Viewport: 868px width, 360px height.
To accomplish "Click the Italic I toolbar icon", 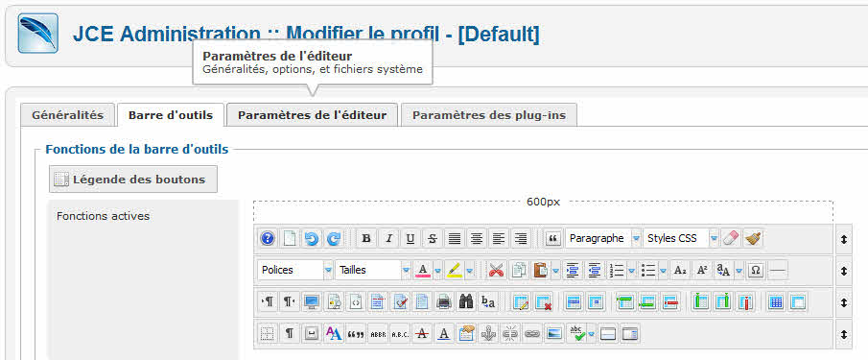I will (x=388, y=239).
